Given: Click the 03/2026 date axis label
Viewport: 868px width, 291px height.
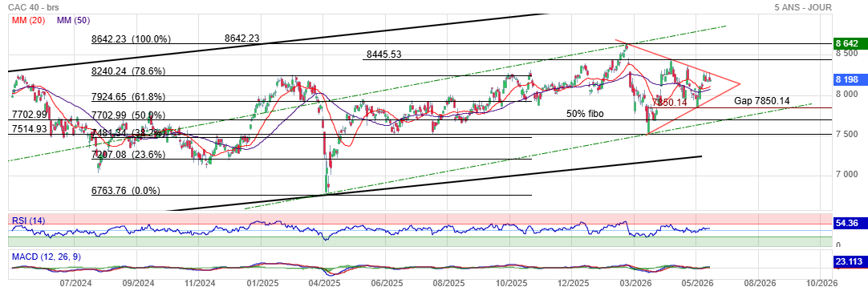Looking at the screenshot, I should coord(635,283).
